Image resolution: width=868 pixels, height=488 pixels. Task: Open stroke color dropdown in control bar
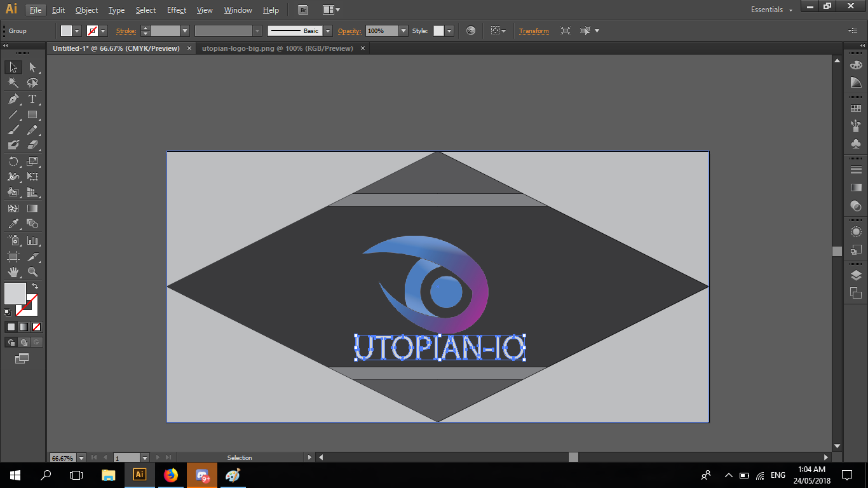103,30
